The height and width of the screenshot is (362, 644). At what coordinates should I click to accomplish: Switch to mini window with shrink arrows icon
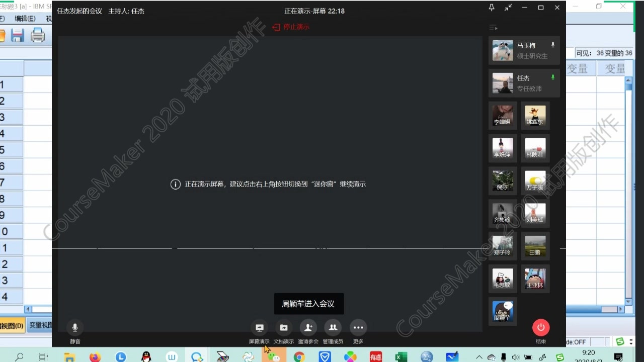point(508,8)
